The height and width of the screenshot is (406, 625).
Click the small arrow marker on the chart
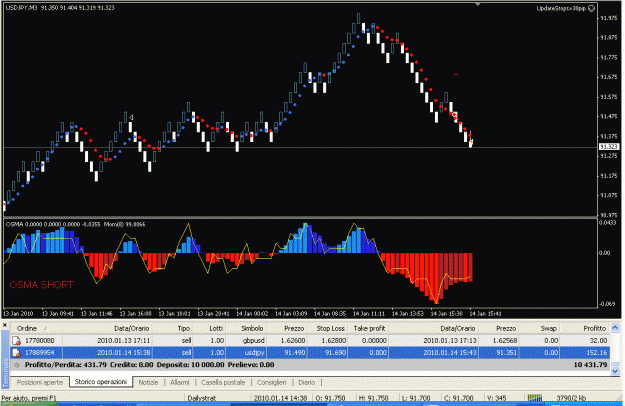pos(132,118)
